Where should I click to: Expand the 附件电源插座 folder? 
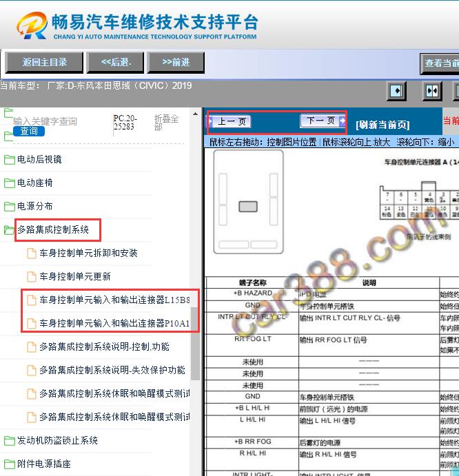44,464
